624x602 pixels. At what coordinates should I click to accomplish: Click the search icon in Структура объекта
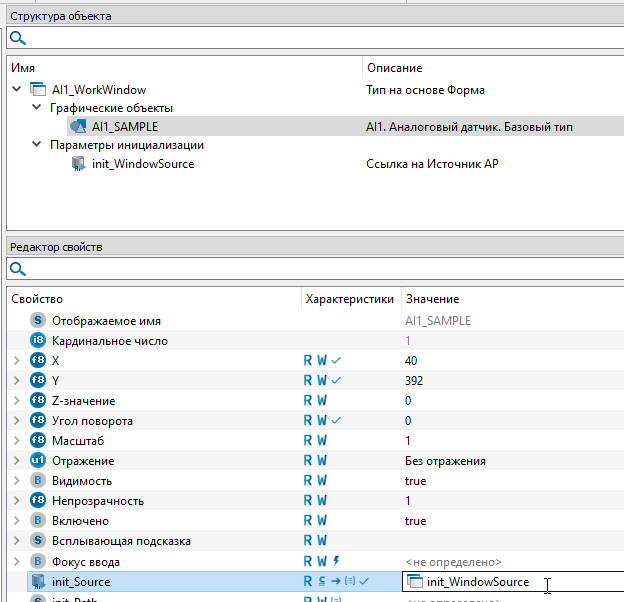pos(17,38)
